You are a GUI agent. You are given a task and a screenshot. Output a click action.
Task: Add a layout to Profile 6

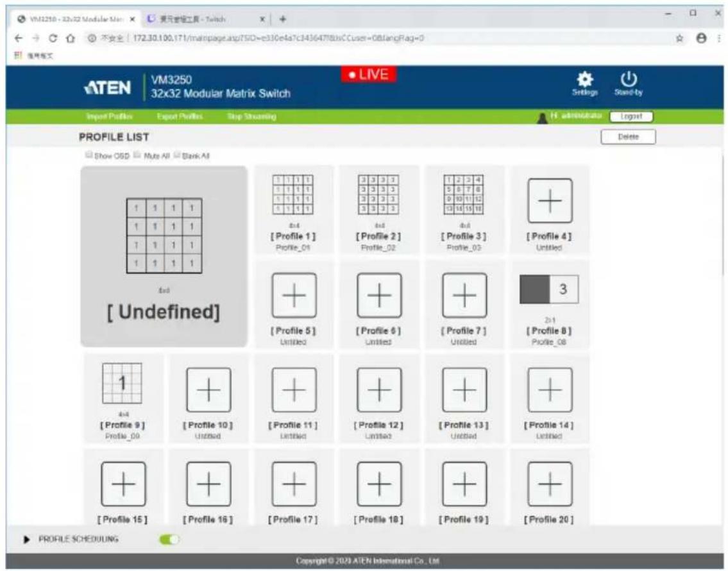(x=379, y=295)
